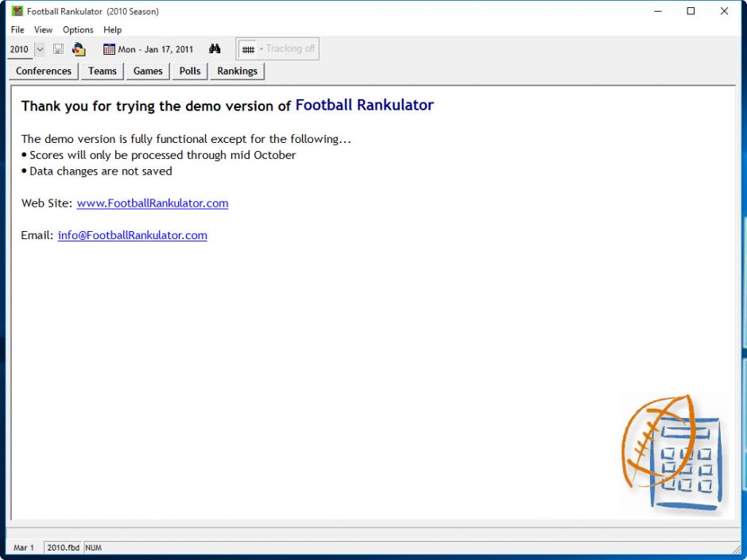Open www.FootballRankulator.com web site link
747x560 pixels.
point(153,203)
